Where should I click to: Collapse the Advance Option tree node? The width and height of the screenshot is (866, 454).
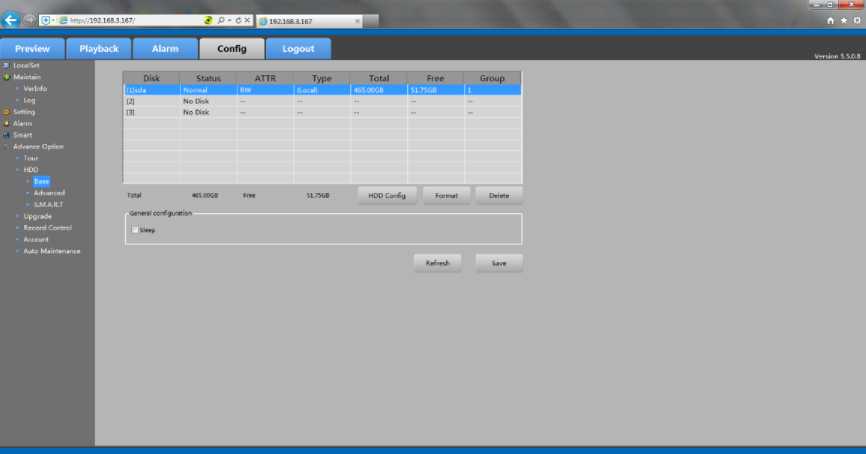(x=6, y=147)
